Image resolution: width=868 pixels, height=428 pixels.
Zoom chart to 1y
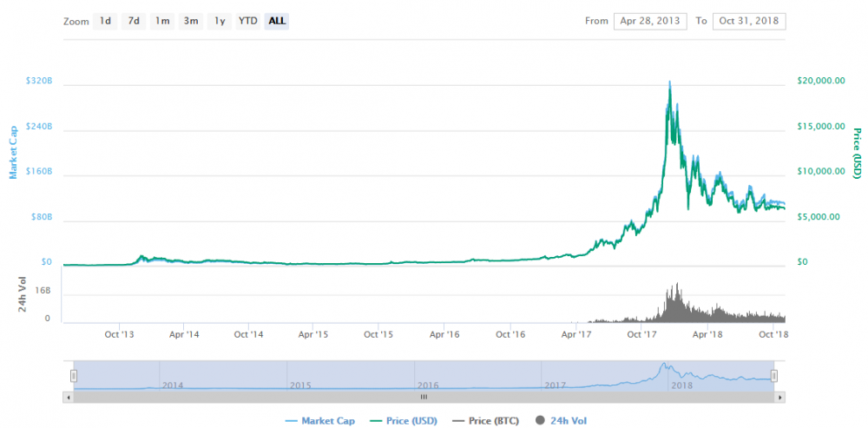[220, 21]
